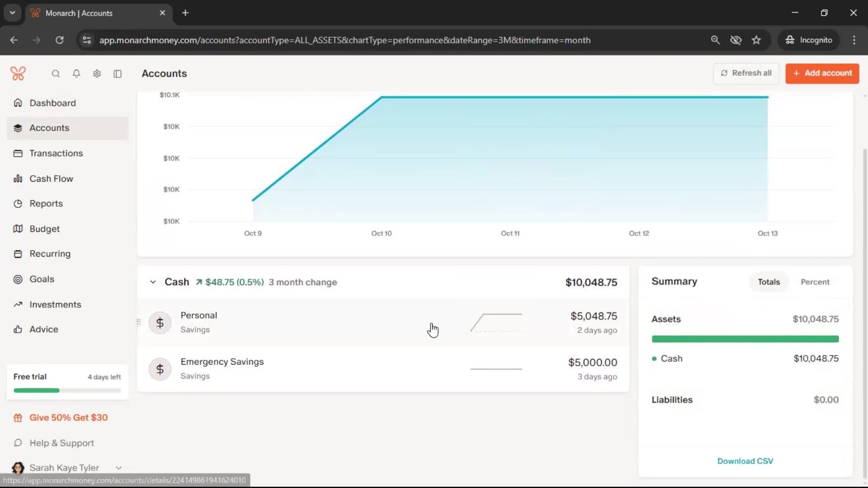Screen dimensions: 868x488
Task: Open the settings gear icon
Action: 97,74
